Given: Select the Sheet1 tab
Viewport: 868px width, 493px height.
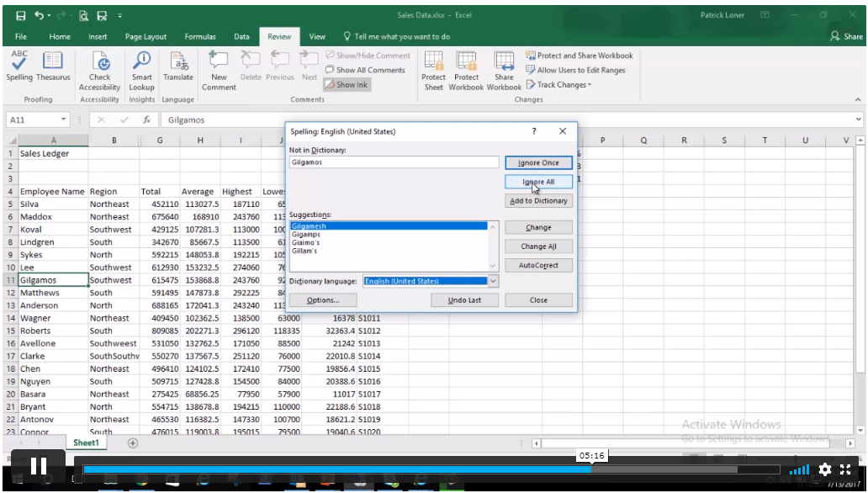Looking at the screenshot, I should tap(86, 443).
